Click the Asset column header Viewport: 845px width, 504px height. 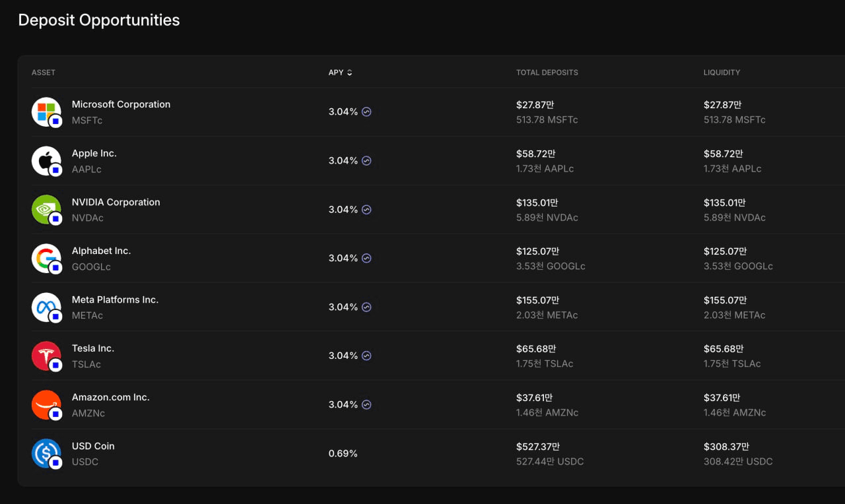pos(44,73)
